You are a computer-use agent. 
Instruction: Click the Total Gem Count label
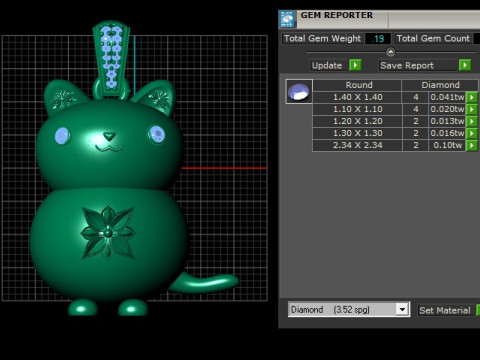[433, 38]
